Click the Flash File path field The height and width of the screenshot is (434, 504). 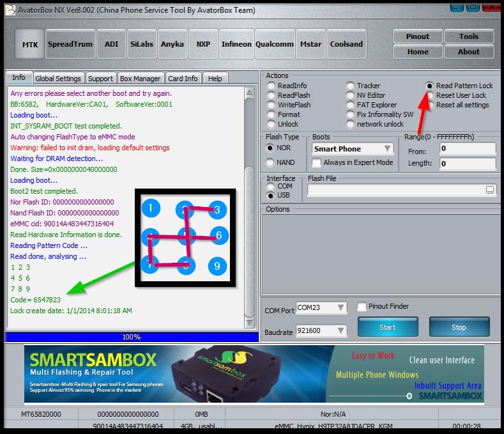(x=396, y=190)
